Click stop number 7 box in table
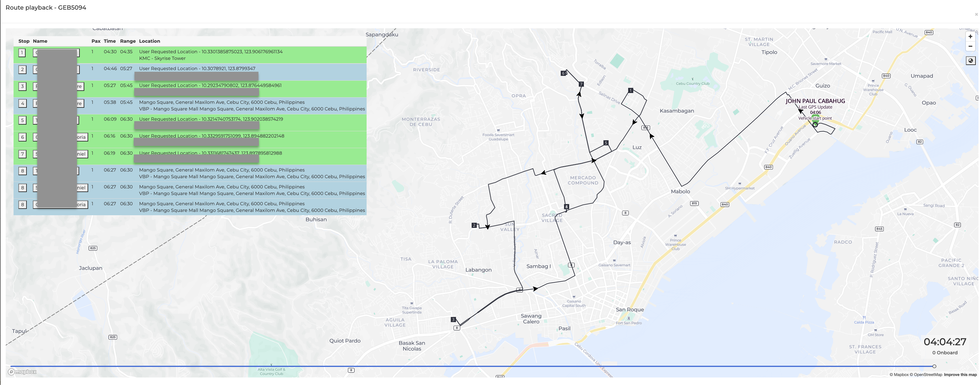 [x=22, y=154]
